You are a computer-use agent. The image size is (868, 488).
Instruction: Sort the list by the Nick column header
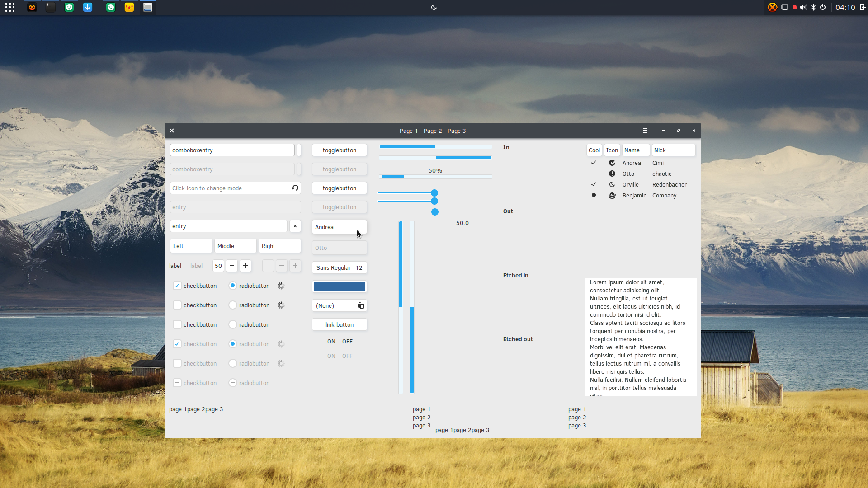pyautogui.click(x=674, y=150)
